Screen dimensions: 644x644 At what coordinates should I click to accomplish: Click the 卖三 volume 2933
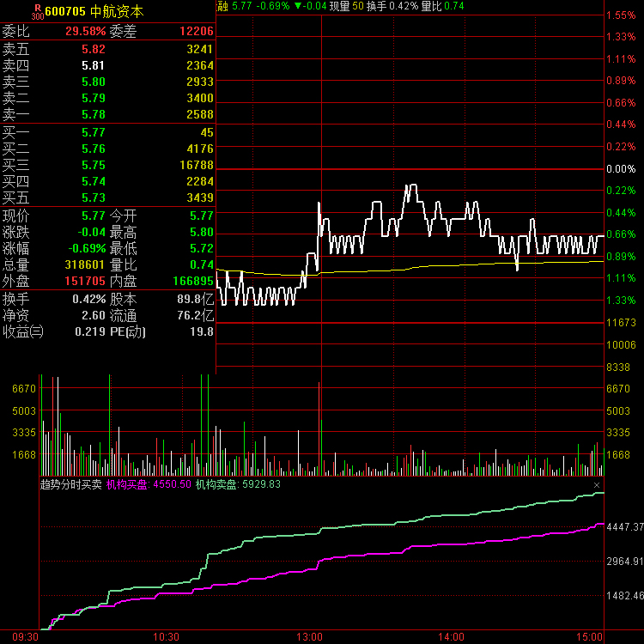[x=199, y=82]
